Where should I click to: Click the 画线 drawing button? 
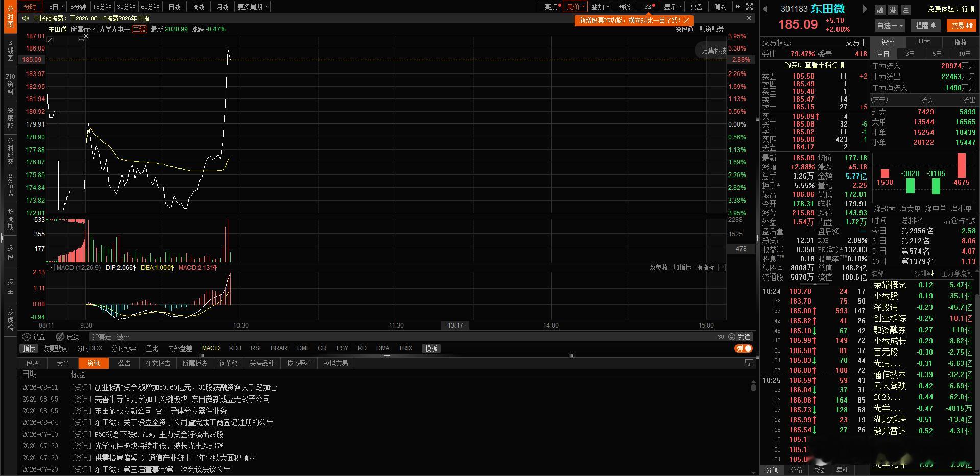pyautogui.click(x=624, y=7)
